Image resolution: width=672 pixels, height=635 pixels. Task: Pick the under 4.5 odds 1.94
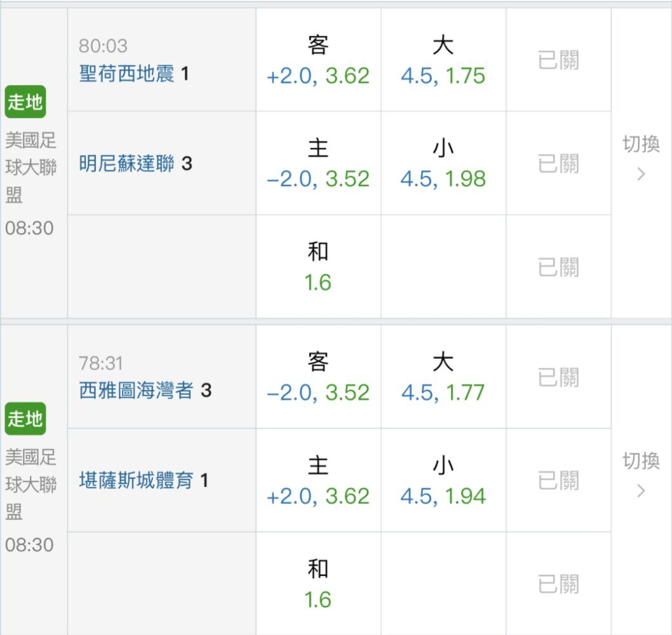pos(443,480)
